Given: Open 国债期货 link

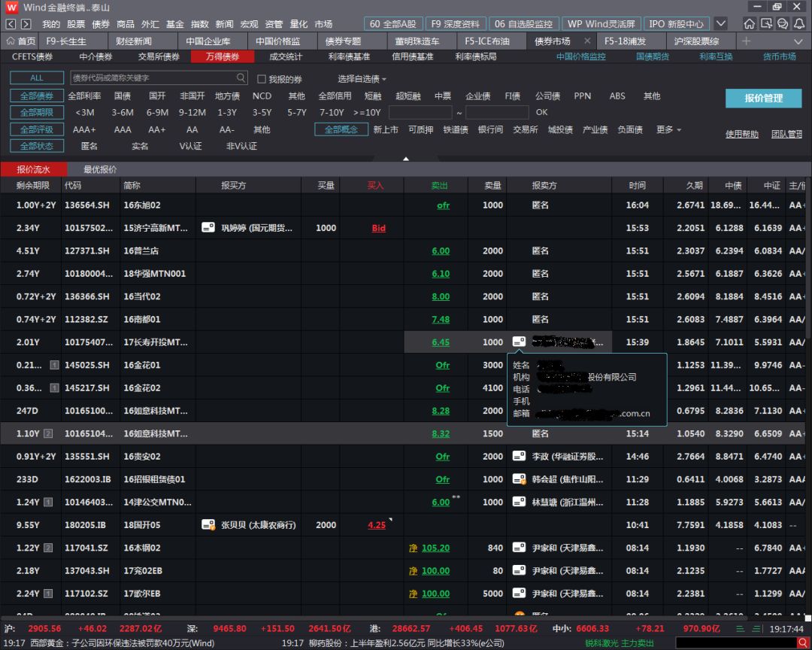Looking at the screenshot, I should [x=653, y=56].
